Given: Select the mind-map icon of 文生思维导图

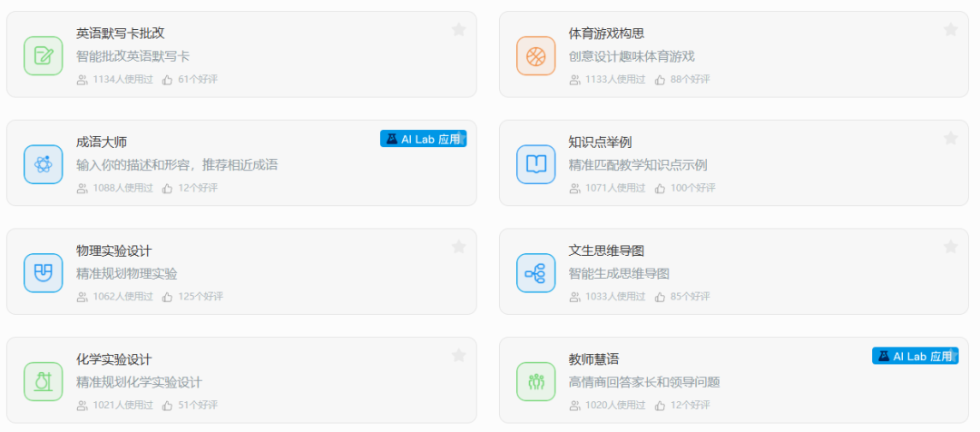Looking at the screenshot, I should point(535,272).
